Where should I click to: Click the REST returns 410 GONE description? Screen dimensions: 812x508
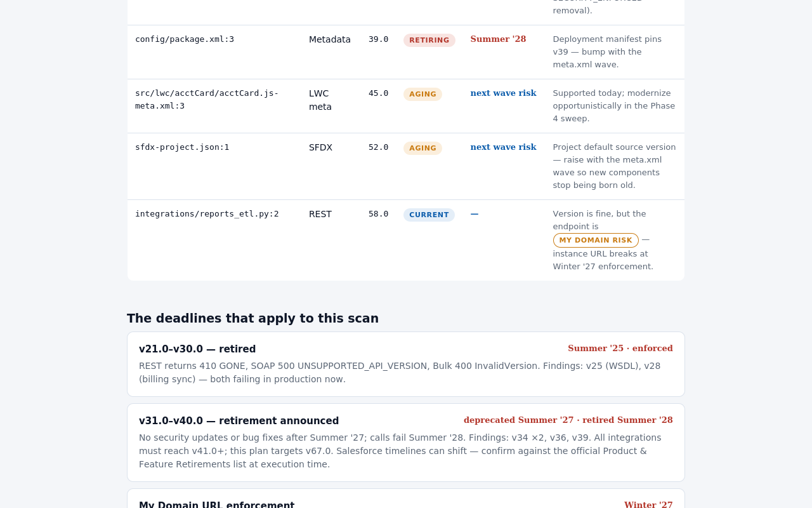pyautogui.click(x=400, y=373)
